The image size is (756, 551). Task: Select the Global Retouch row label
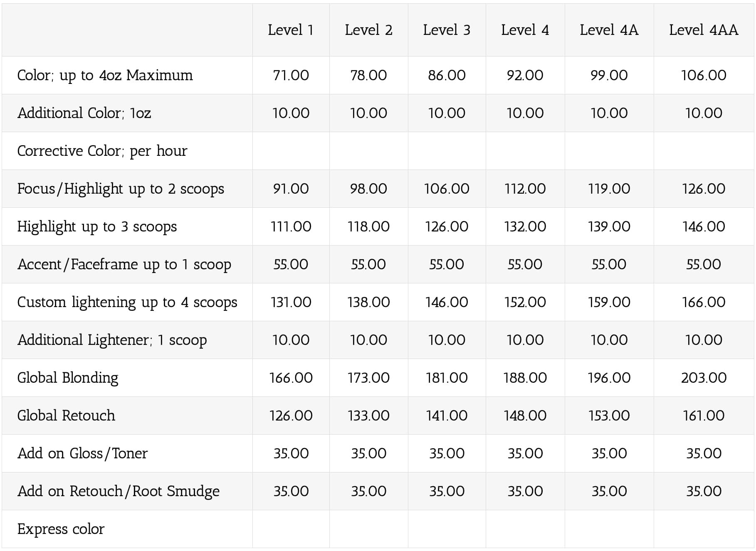pyautogui.click(x=66, y=416)
